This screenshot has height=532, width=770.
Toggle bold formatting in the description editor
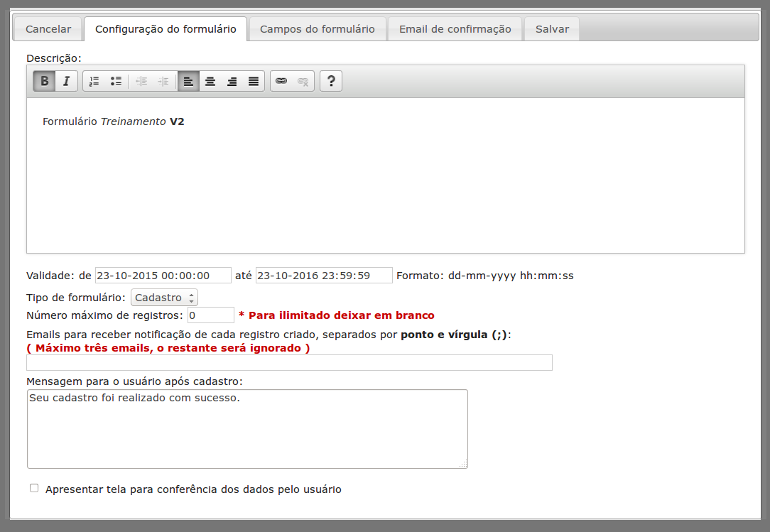(44, 82)
